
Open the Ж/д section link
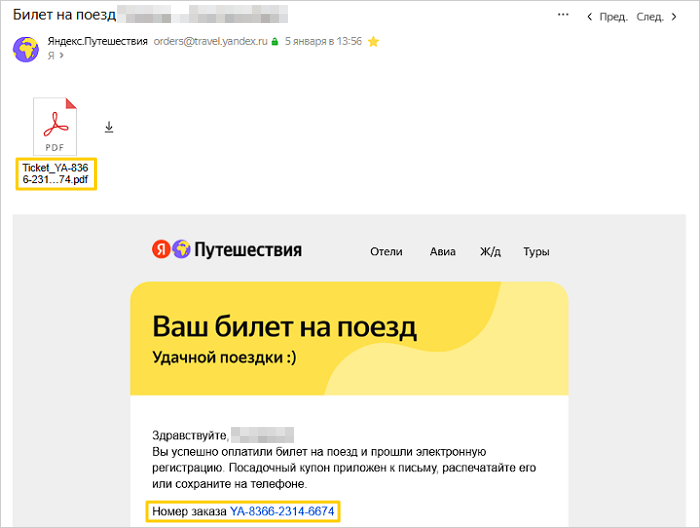tap(490, 252)
